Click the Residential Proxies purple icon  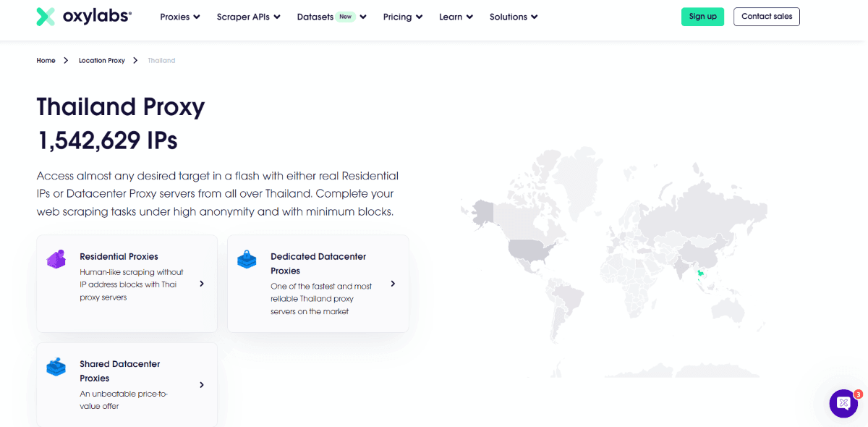tap(56, 259)
